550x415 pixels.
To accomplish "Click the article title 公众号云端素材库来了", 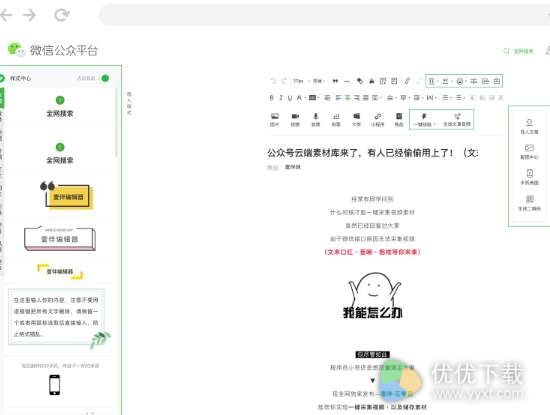I will coord(372,153).
